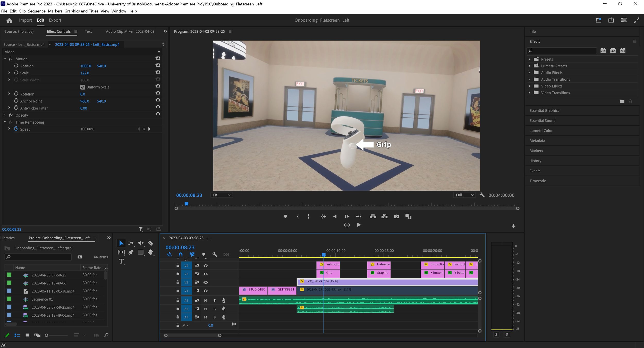The height and width of the screenshot is (348, 644).
Task: Select the Selection tool arrow
Action: [x=121, y=243]
